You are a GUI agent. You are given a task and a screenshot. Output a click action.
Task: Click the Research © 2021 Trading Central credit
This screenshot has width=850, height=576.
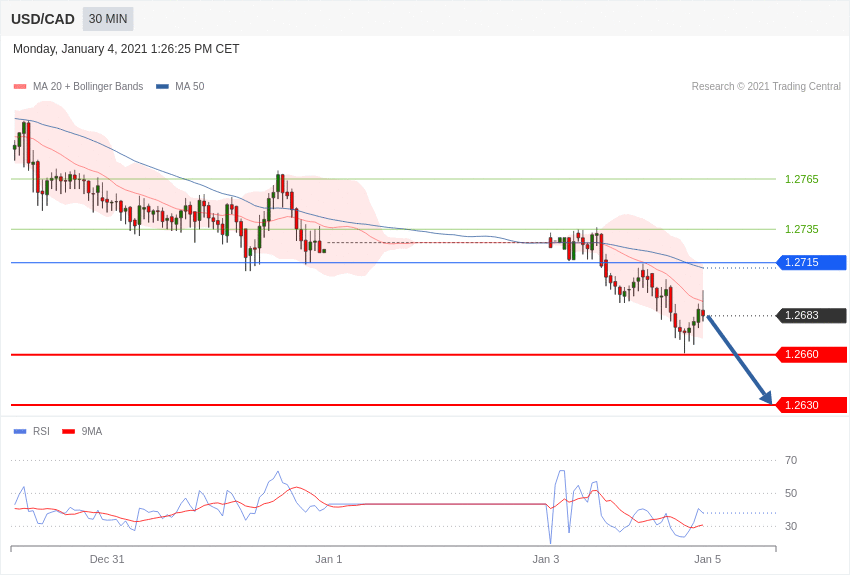(766, 87)
